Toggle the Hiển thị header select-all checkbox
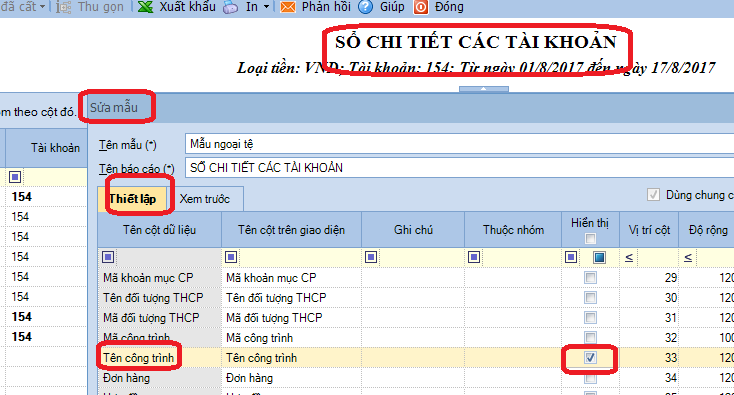Screen dimensions: 734x395 [590, 239]
